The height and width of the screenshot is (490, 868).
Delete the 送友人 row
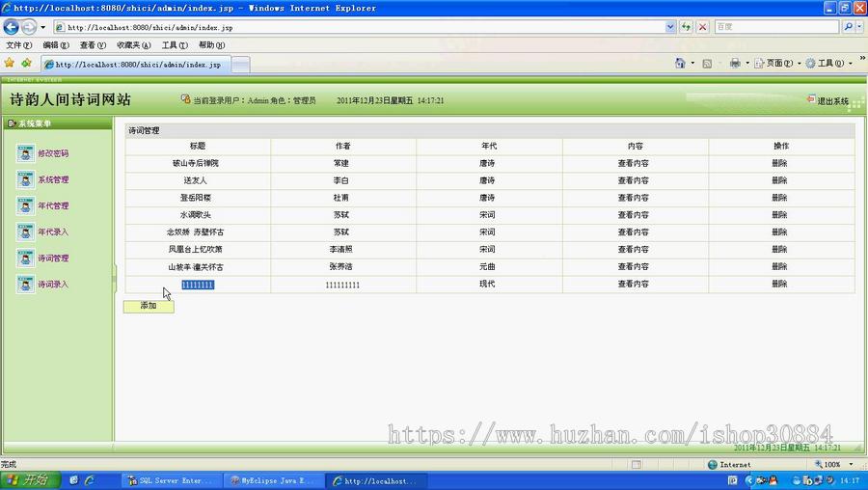pos(779,180)
